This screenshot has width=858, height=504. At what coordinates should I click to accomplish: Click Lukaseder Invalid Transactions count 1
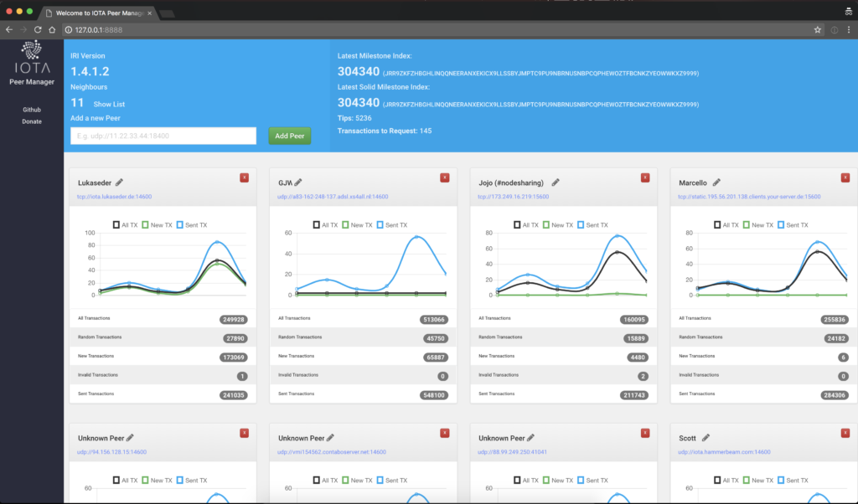[x=242, y=377]
